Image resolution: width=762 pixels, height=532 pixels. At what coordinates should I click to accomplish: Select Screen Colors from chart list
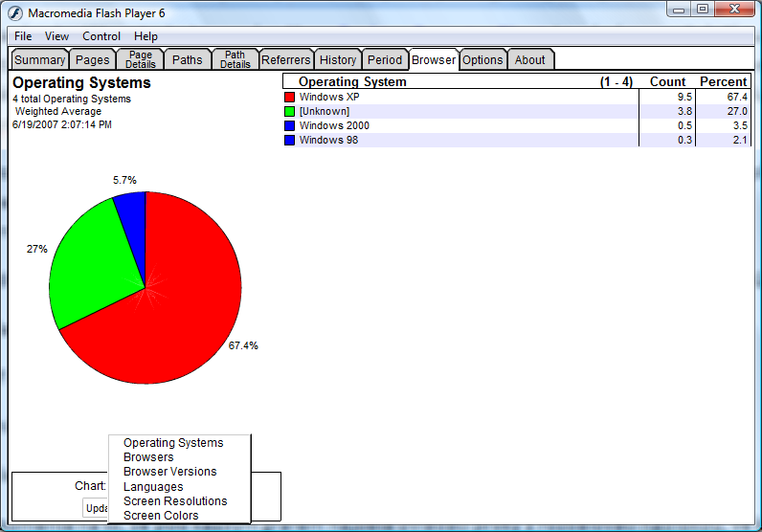[161, 516]
